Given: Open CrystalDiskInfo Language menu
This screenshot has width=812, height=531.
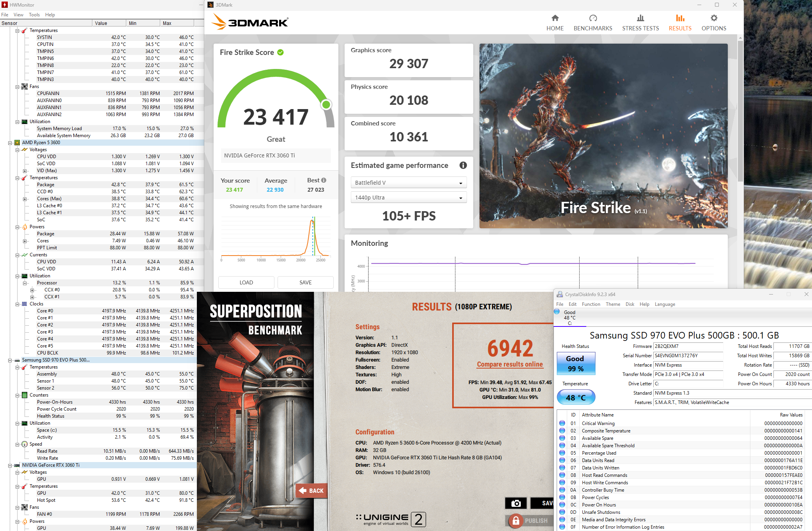Looking at the screenshot, I should coord(665,304).
